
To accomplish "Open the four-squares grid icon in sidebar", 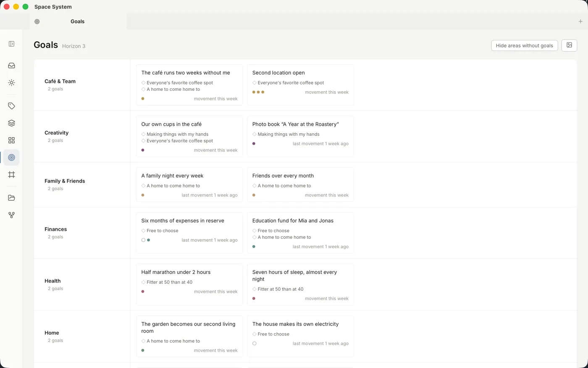I will (x=11, y=140).
